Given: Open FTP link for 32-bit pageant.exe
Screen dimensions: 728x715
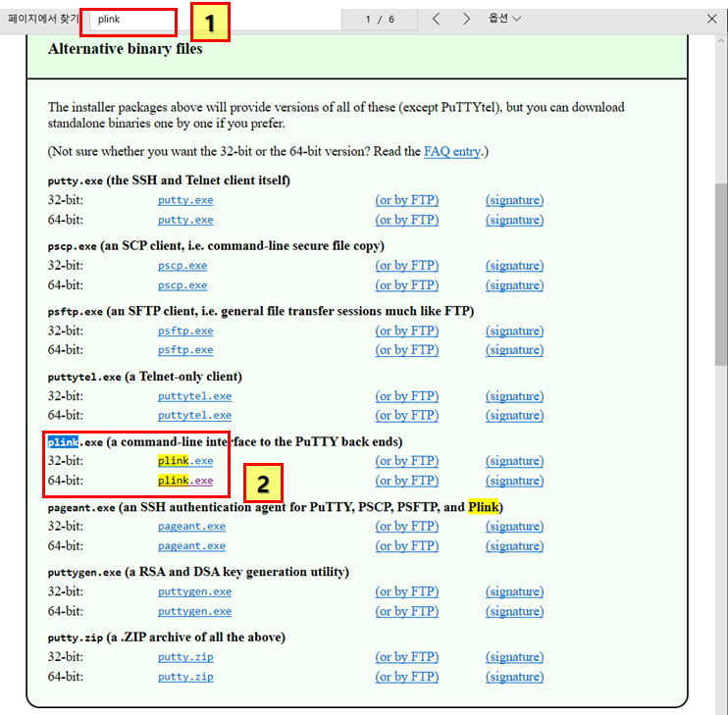Looking at the screenshot, I should tap(407, 526).
